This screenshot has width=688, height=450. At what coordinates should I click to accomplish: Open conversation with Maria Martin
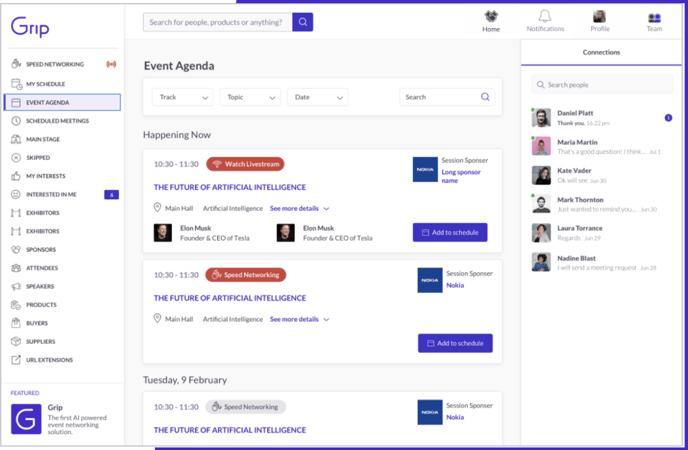tap(602, 146)
